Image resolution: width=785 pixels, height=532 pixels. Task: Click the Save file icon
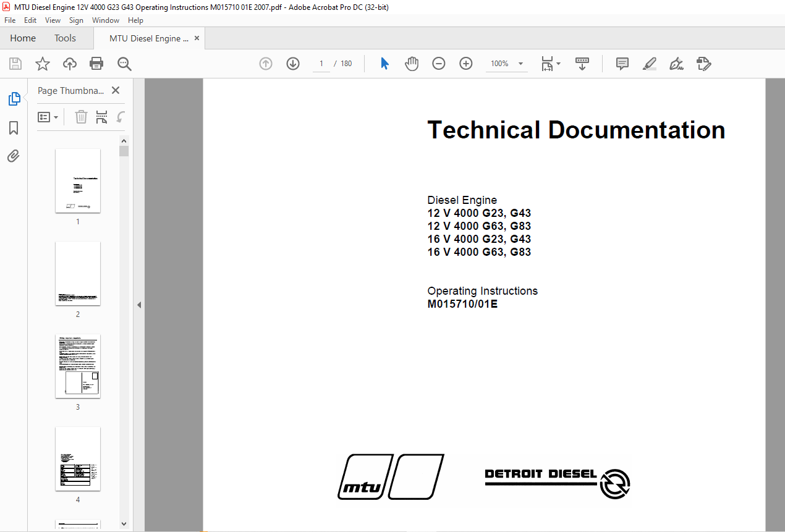pyautogui.click(x=15, y=64)
